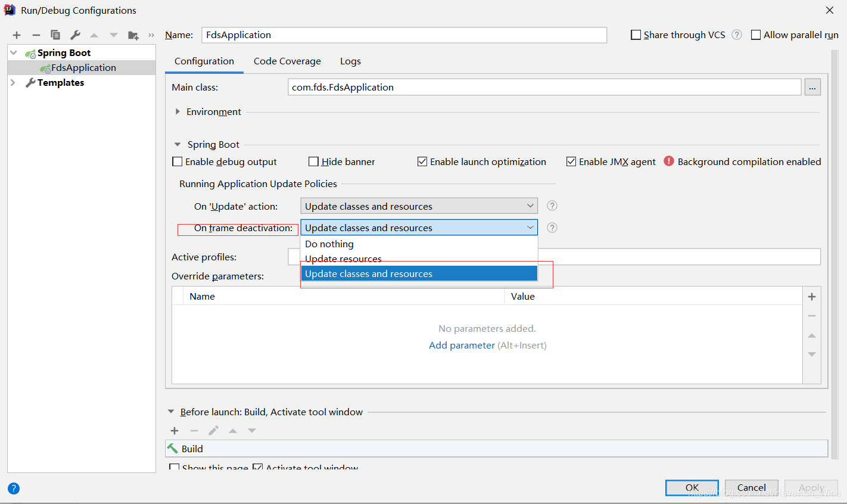Select Update classes and resources option
This screenshot has height=504, width=847.
[419, 273]
